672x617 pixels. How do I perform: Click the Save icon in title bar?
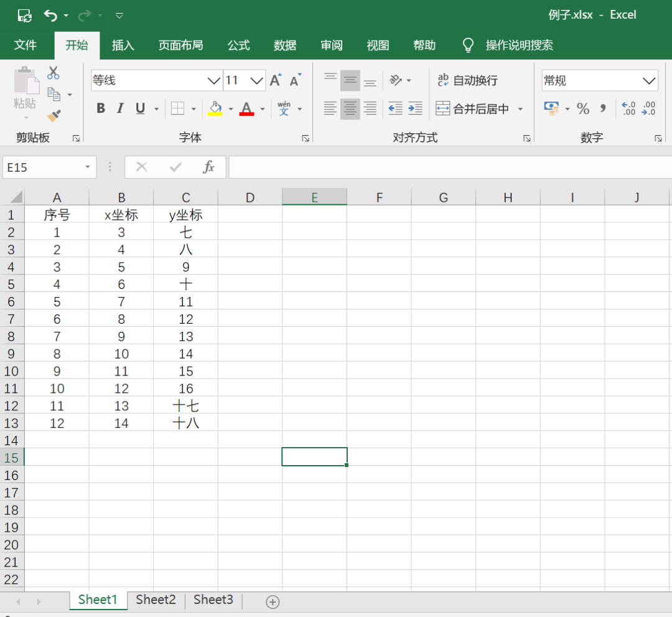coord(24,16)
